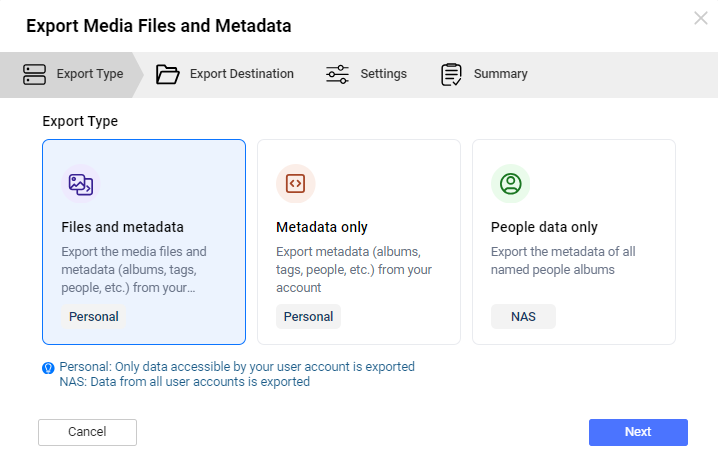The width and height of the screenshot is (718, 466).
Task: Select the Export Type step label
Action: point(90,74)
